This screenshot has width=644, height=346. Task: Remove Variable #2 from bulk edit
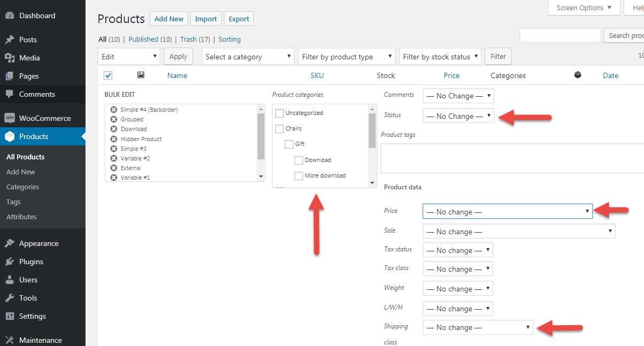tap(114, 158)
